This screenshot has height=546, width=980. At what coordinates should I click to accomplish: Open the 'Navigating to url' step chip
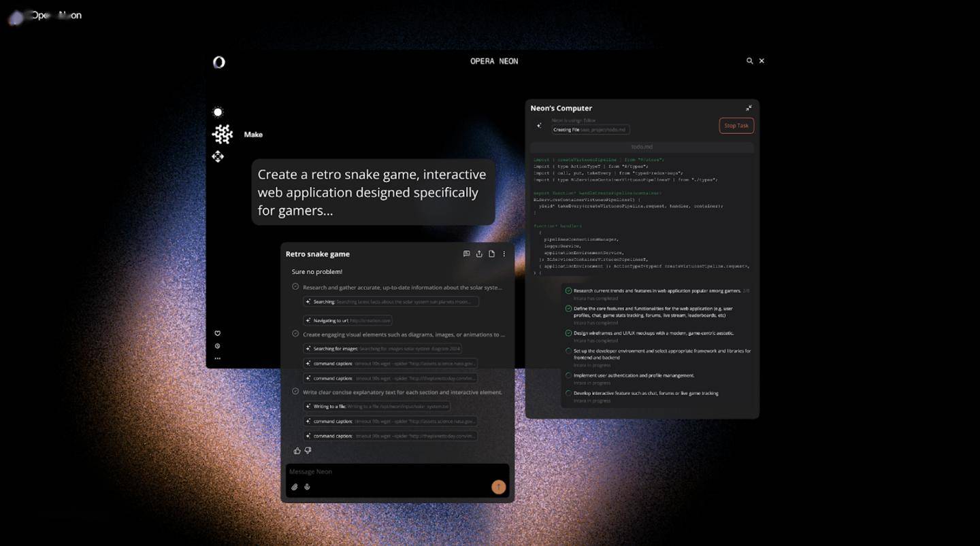348,320
